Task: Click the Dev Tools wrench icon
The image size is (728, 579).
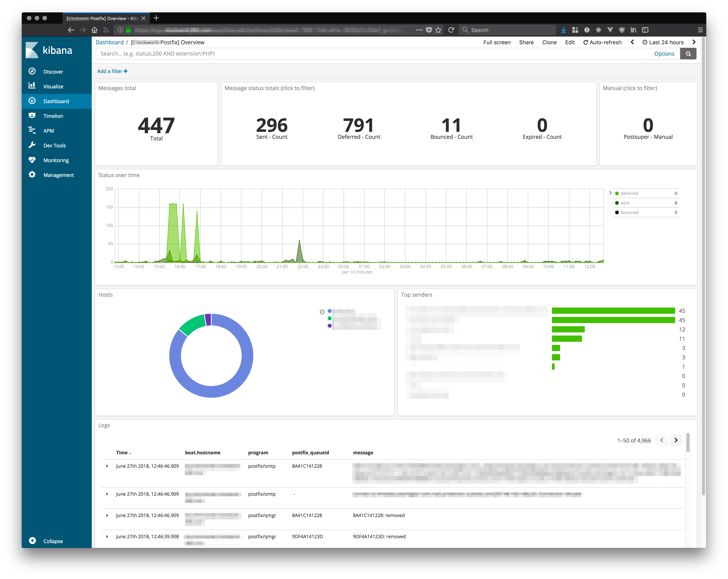Action: (x=32, y=145)
